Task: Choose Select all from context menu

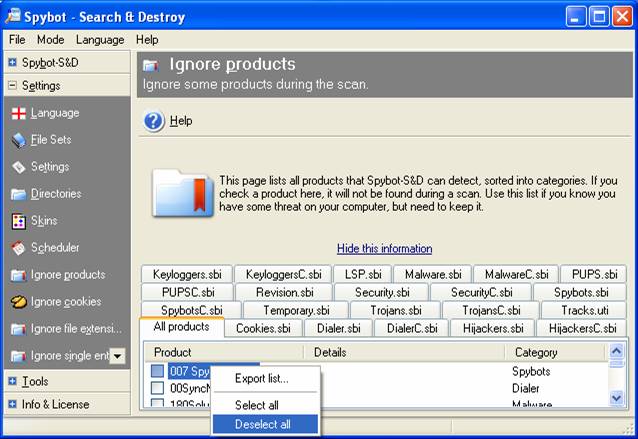Action: (x=265, y=405)
